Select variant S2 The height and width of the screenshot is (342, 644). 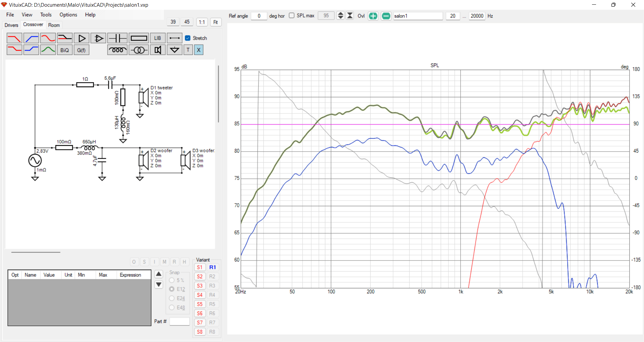click(x=200, y=277)
